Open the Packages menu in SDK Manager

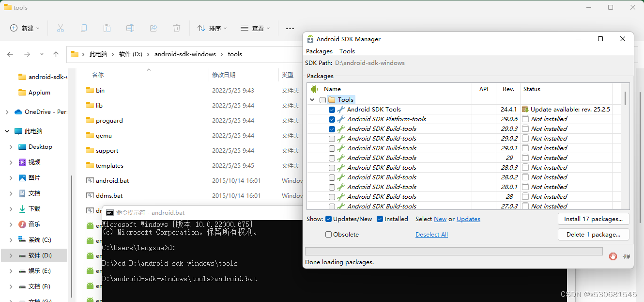coord(319,51)
